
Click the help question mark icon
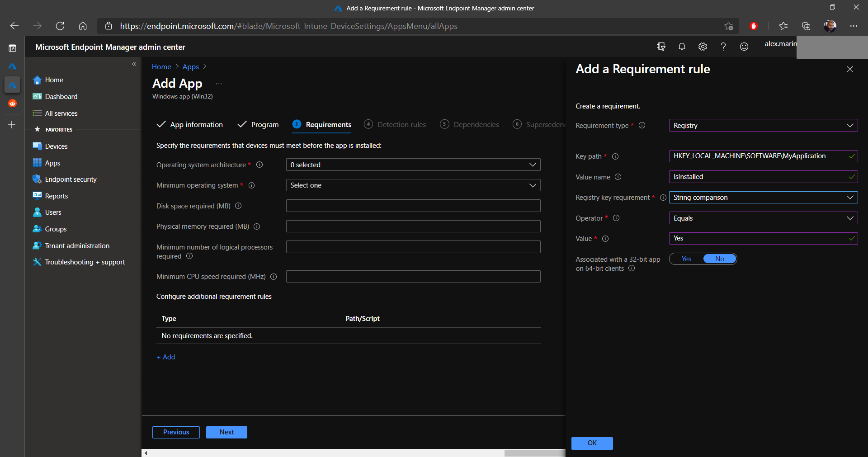[x=723, y=47]
